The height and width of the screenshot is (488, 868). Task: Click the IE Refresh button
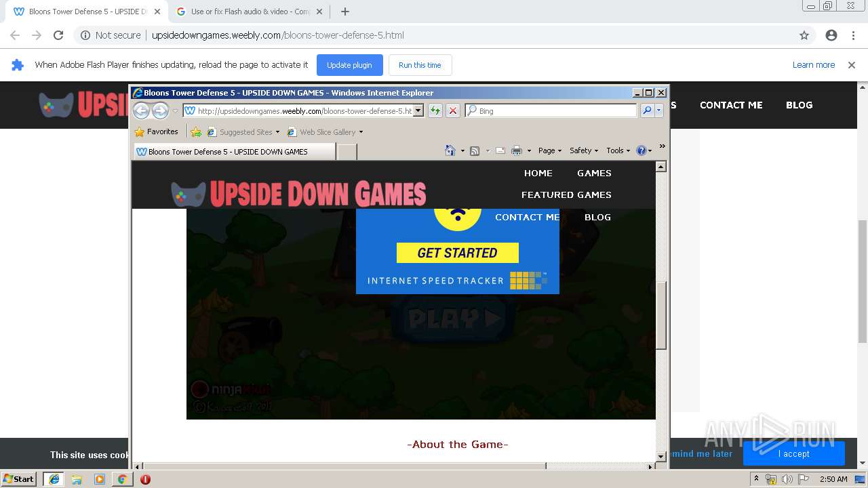(x=435, y=110)
